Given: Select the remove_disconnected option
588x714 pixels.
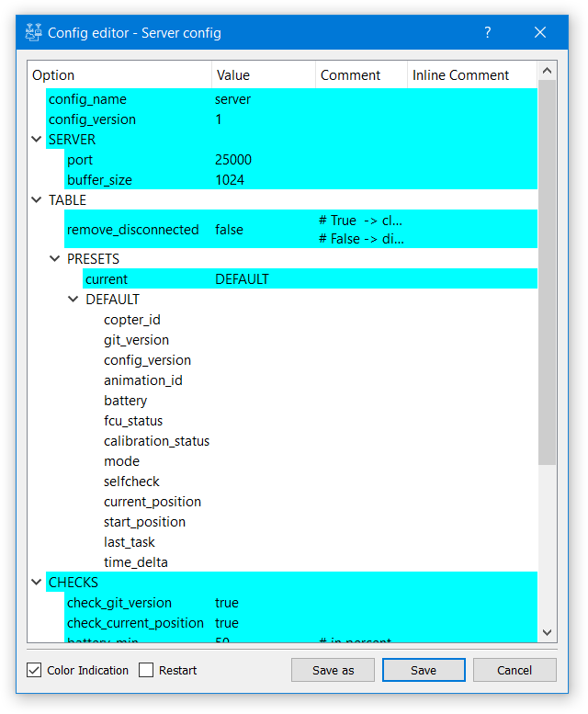Looking at the screenshot, I should [132, 229].
